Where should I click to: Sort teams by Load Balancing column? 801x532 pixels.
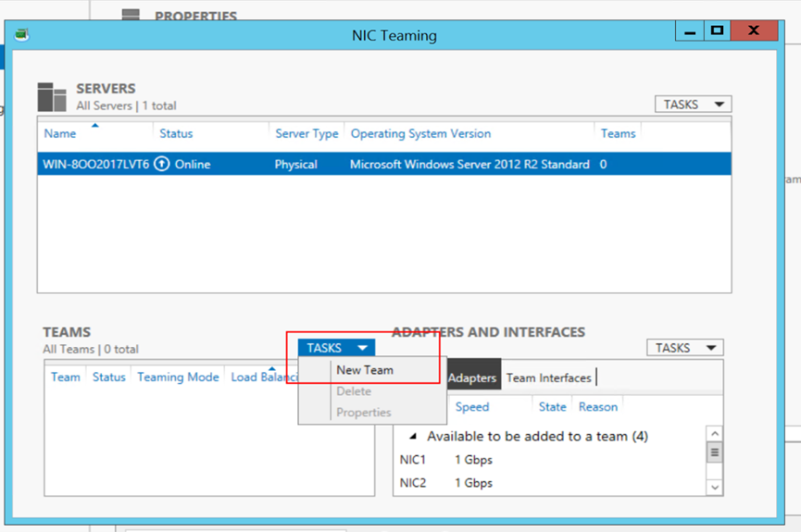tap(264, 377)
